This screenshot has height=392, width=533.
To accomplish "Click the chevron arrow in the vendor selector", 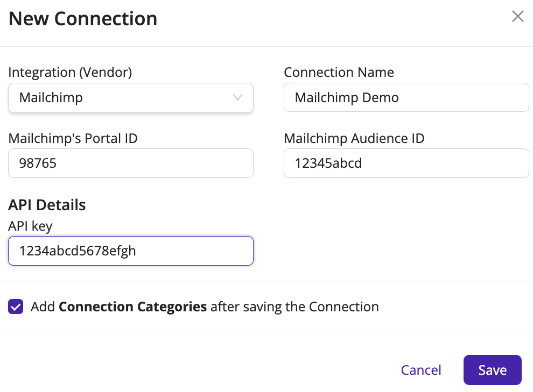I will coord(237,98).
